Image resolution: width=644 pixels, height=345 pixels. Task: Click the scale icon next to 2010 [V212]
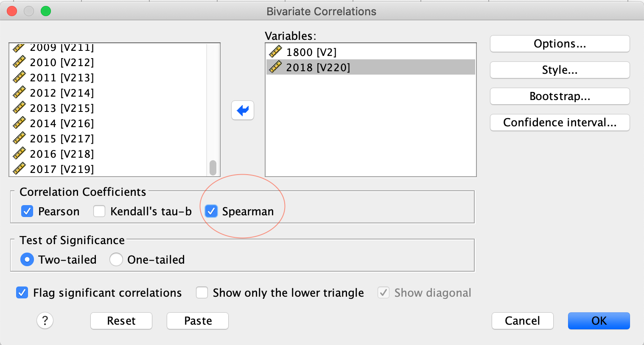point(19,62)
